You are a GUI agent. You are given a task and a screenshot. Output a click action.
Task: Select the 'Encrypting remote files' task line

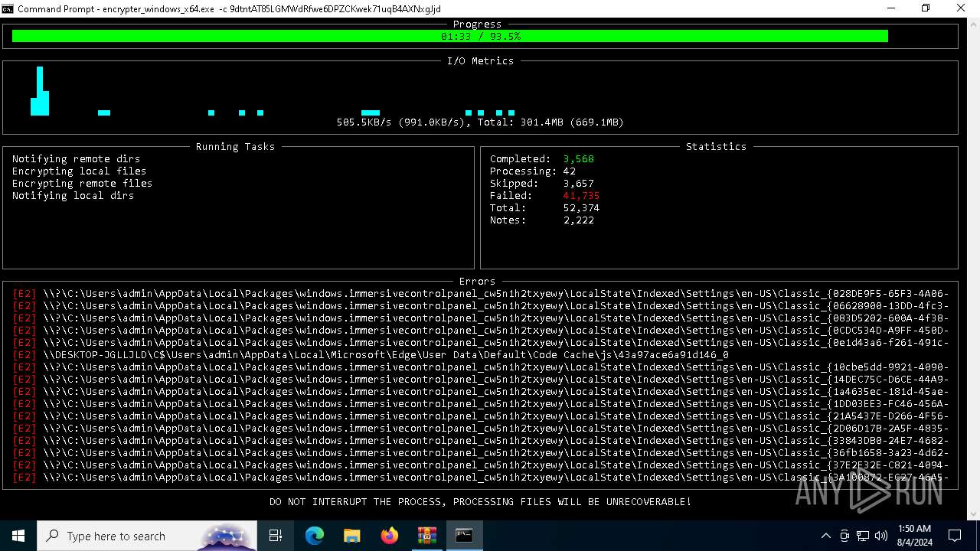pyautogui.click(x=82, y=184)
